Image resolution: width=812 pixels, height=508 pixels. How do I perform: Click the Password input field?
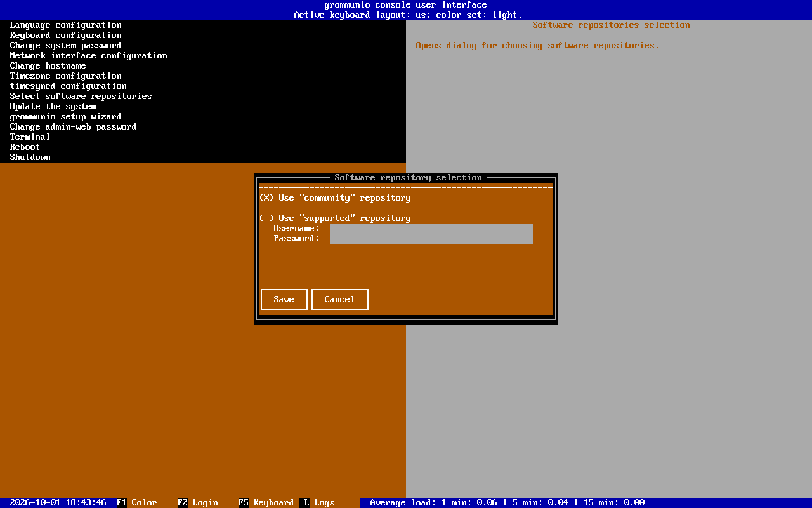click(x=431, y=239)
